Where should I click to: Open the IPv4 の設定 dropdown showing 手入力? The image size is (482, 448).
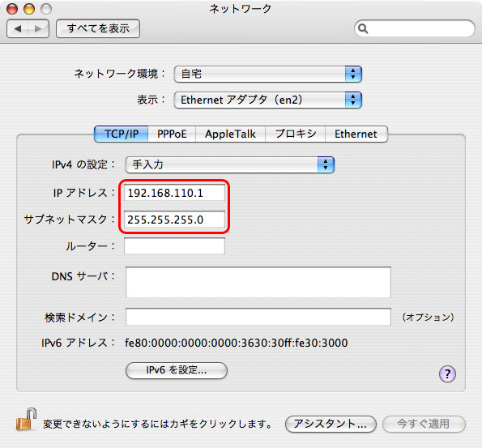229,164
